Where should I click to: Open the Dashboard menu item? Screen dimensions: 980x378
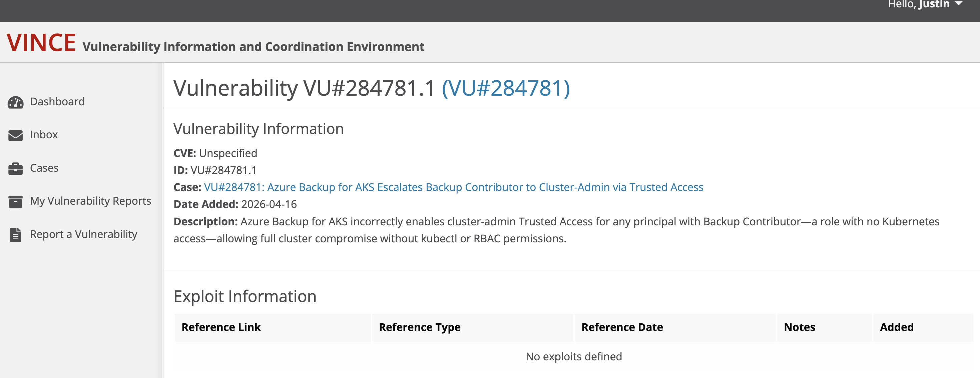57,102
